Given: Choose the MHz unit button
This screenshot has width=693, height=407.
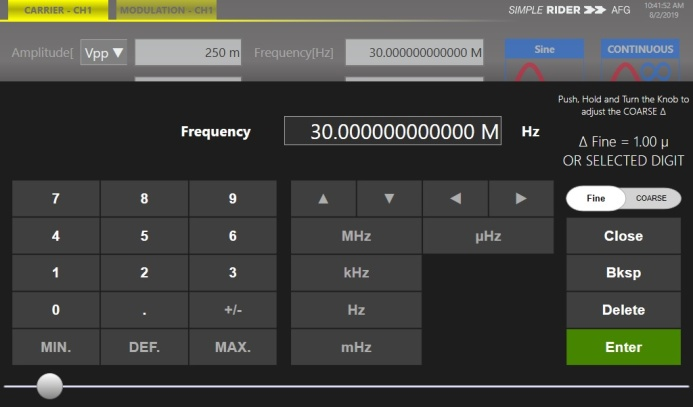Looking at the screenshot, I should click(x=356, y=236).
